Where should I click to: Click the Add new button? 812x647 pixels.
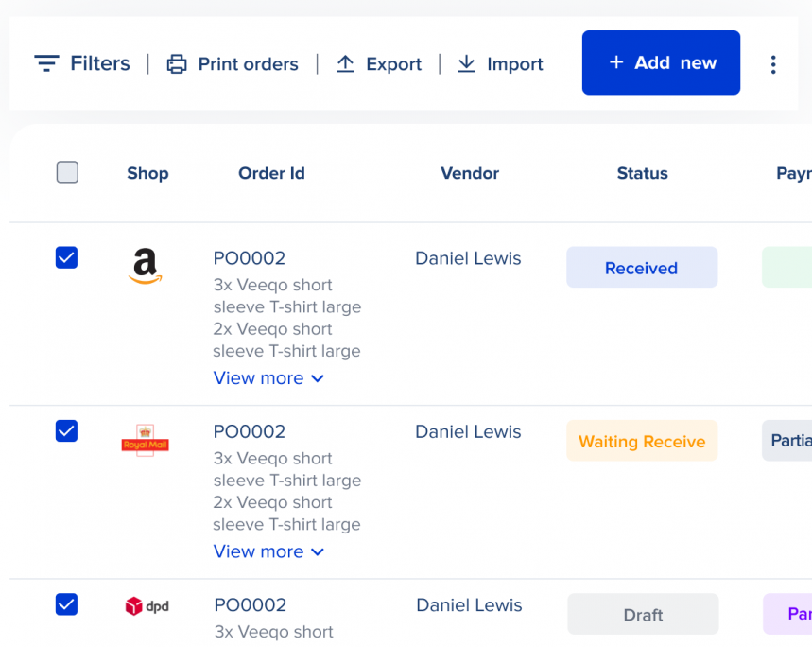[661, 62]
